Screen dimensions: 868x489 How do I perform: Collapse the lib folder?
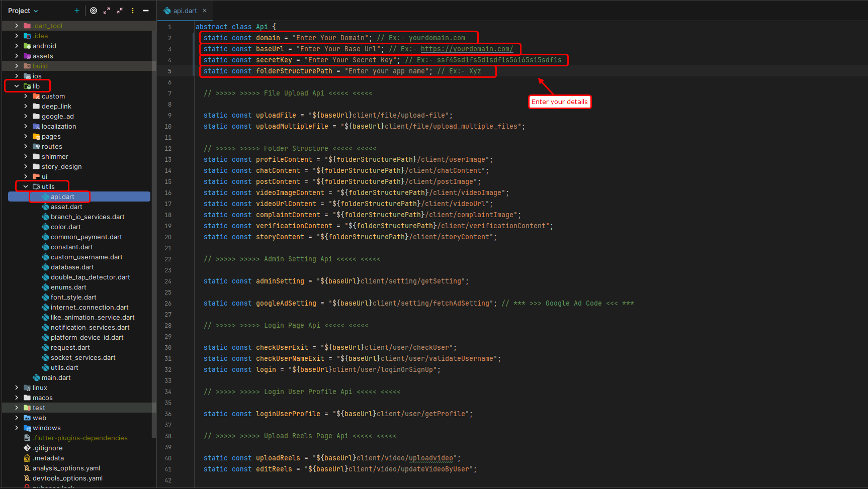tap(17, 86)
